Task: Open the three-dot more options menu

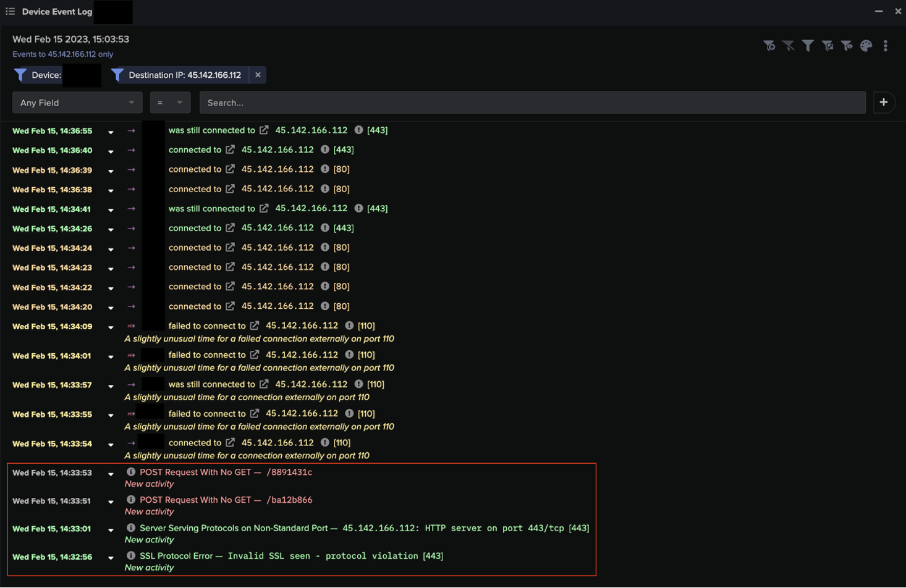Action: (x=886, y=46)
